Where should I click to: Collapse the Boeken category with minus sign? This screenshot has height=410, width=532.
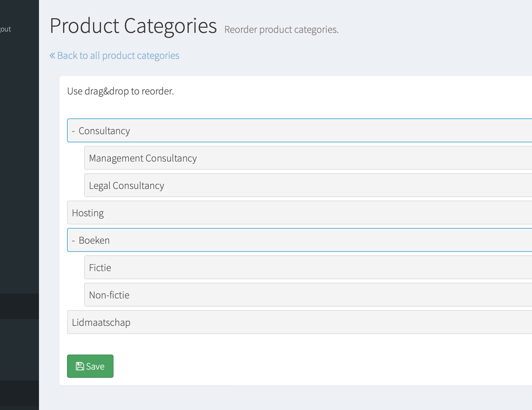click(73, 241)
